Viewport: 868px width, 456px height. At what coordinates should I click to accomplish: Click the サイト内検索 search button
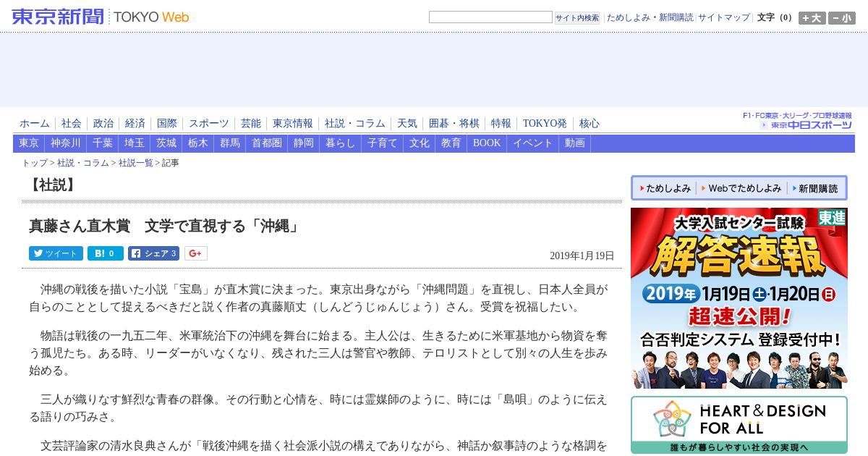tap(577, 18)
